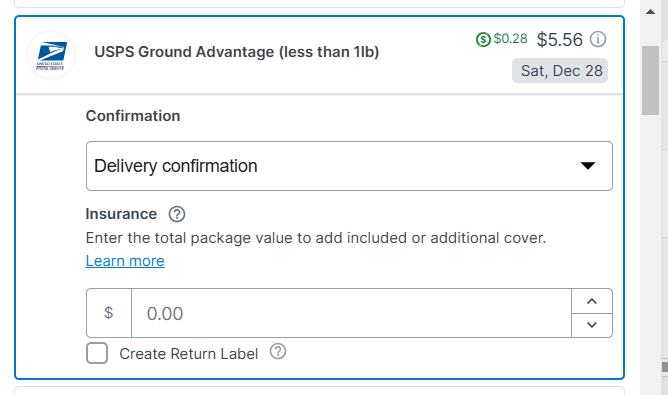Click the vertical scrollbar thumb
The height and width of the screenshot is (395, 668).
click(651, 80)
